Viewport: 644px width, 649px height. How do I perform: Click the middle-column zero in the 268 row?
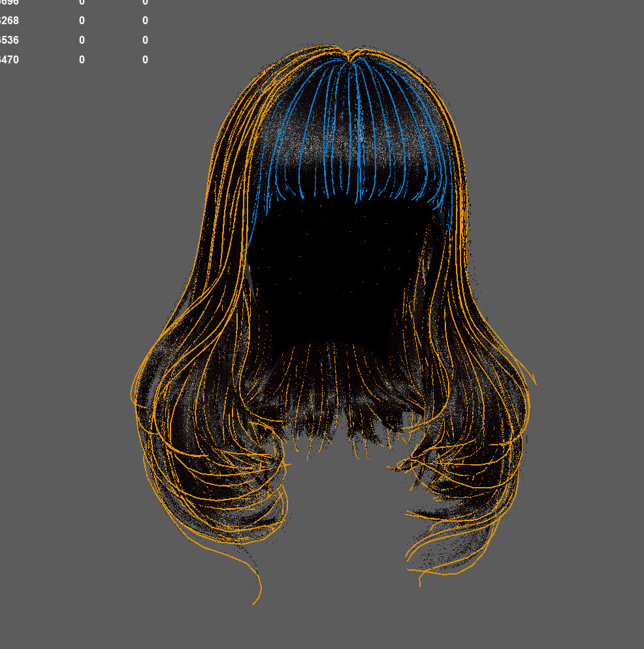tap(82, 20)
